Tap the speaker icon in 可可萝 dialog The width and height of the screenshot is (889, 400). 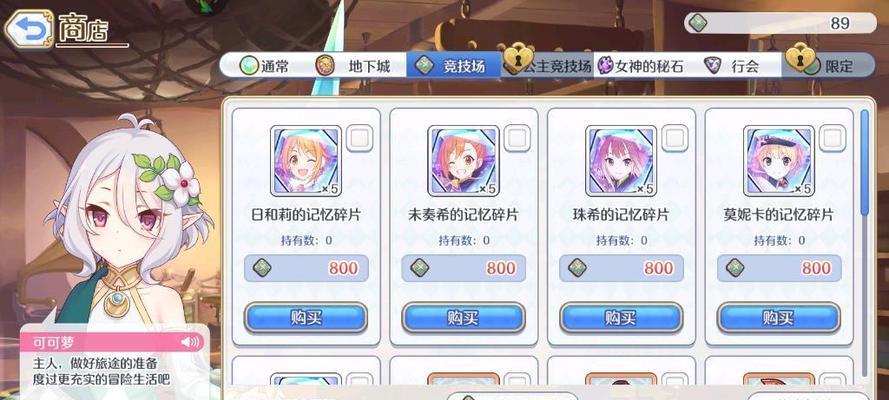(x=190, y=342)
